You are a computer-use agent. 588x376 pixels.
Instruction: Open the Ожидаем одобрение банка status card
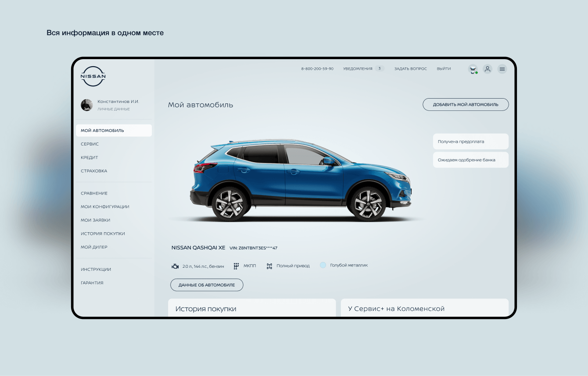point(471,160)
